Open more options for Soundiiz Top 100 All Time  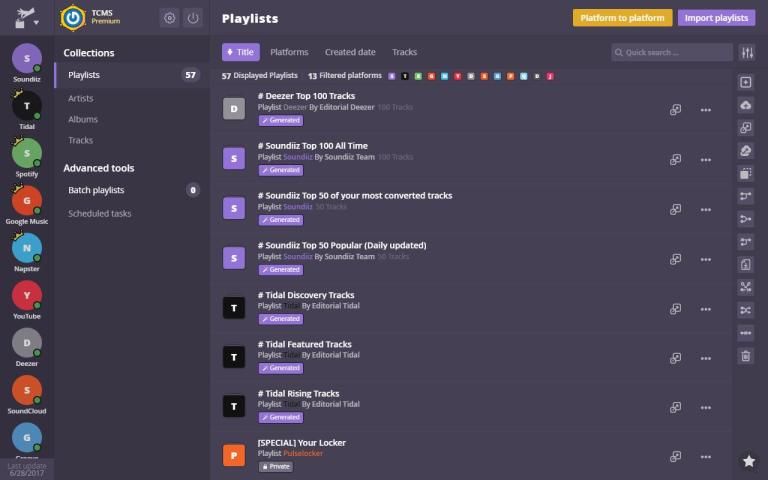point(706,160)
